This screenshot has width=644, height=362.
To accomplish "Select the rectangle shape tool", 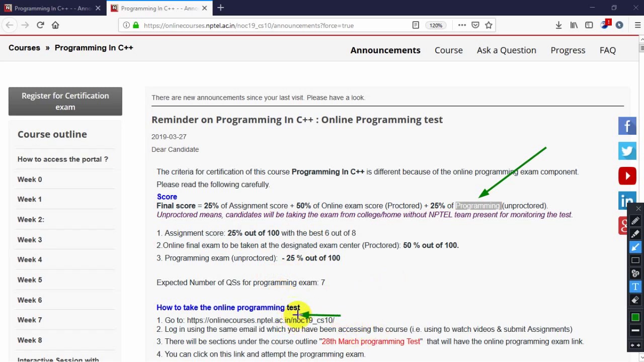I will [x=635, y=260].
